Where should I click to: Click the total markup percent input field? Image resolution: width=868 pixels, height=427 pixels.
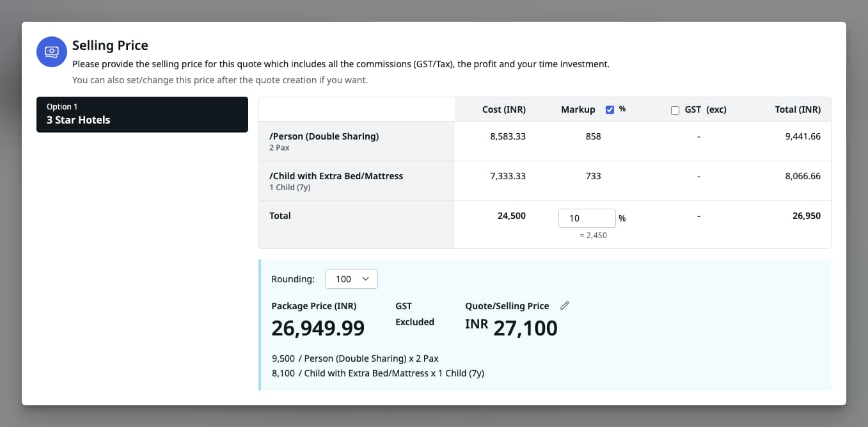pyautogui.click(x=587, y=218)
